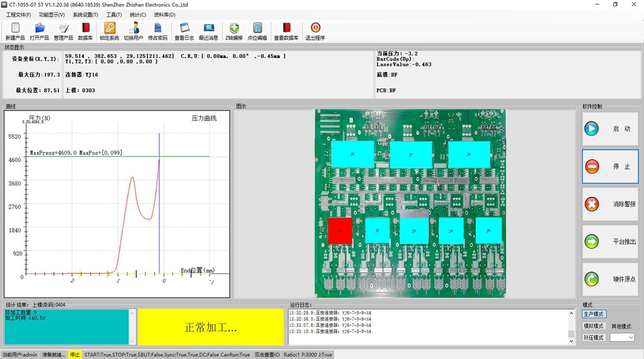Open 点位编辑 point editor icon
Viewport: 644px width, 359px height.
[x=258, y=31]
